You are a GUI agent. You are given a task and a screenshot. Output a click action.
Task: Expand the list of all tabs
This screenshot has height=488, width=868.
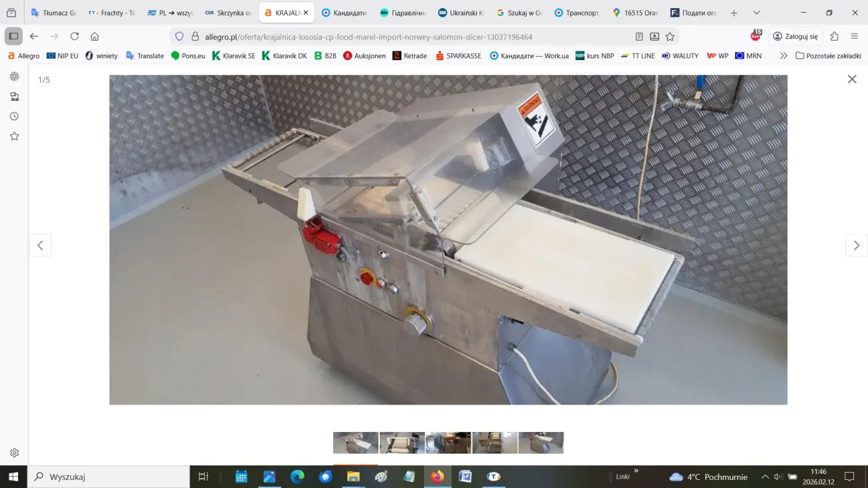tap(756, 13)
